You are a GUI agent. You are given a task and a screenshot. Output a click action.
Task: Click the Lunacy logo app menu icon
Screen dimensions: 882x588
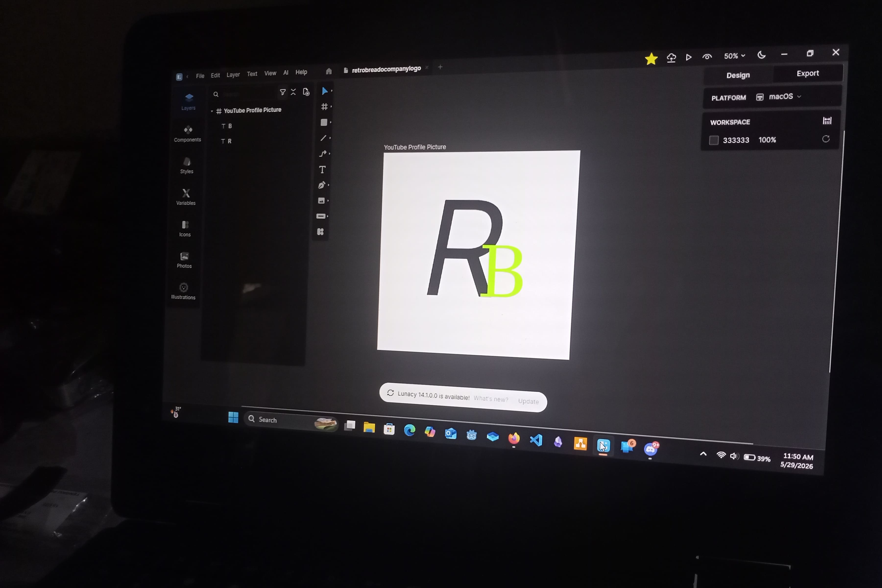point(179,77)
